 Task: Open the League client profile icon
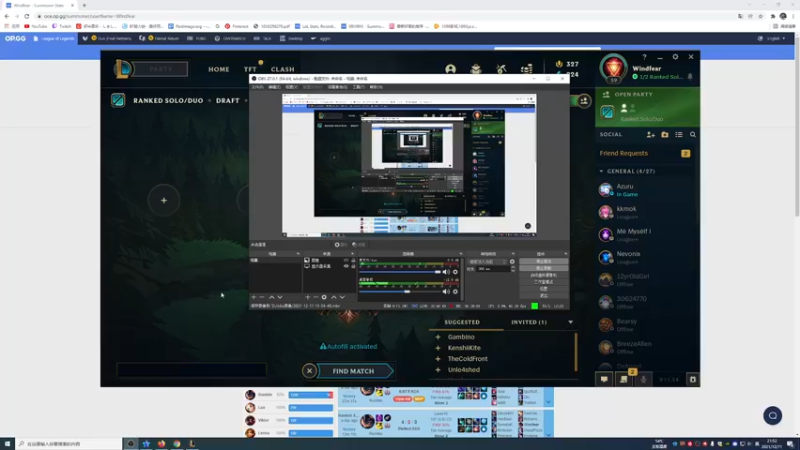[x=450, y=69]
